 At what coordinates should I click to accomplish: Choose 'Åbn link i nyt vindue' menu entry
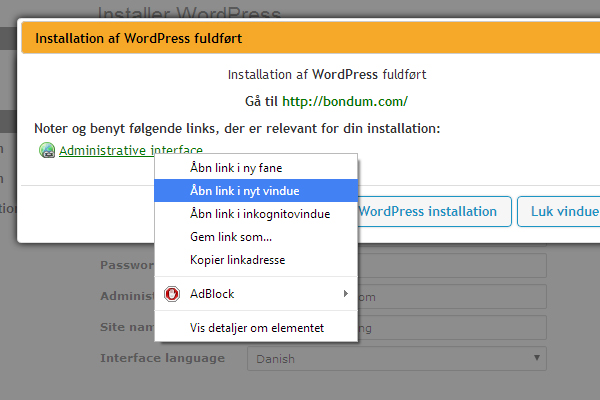256,191
